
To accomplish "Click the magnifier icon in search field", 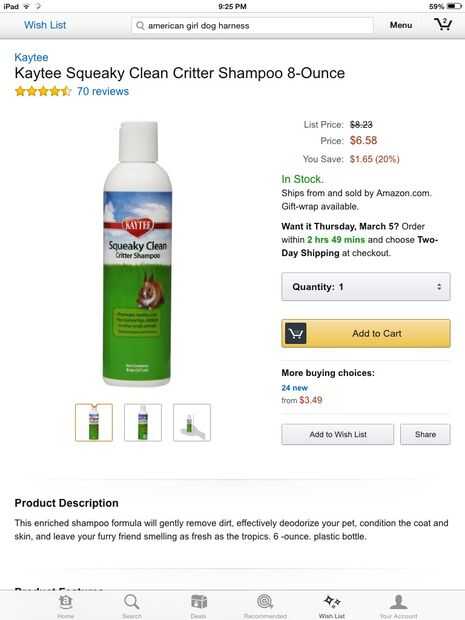I will tap(140, 26).
